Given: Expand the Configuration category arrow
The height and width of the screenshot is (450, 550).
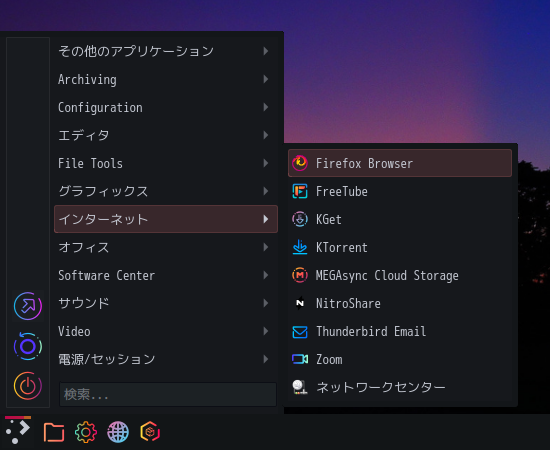Looking at the screenshot, I should tap(266, 107).
